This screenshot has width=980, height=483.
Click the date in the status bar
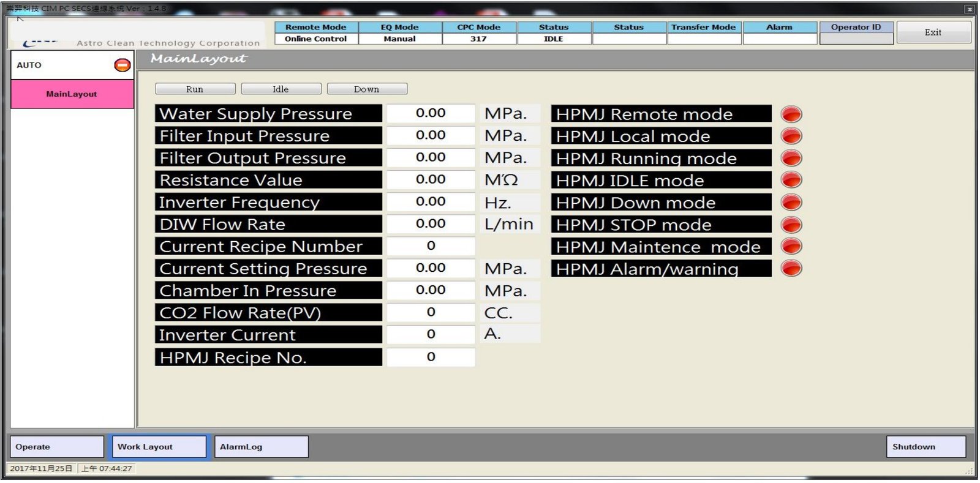click(41, 468)
